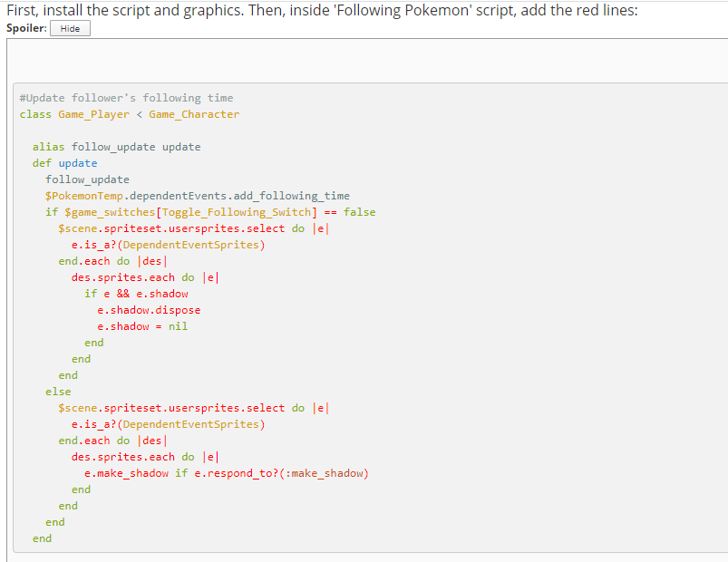Click the '$PokemonTemp.dependentEvents.add_following_time' line
The image size is (728, 562).
pos(197,196)
